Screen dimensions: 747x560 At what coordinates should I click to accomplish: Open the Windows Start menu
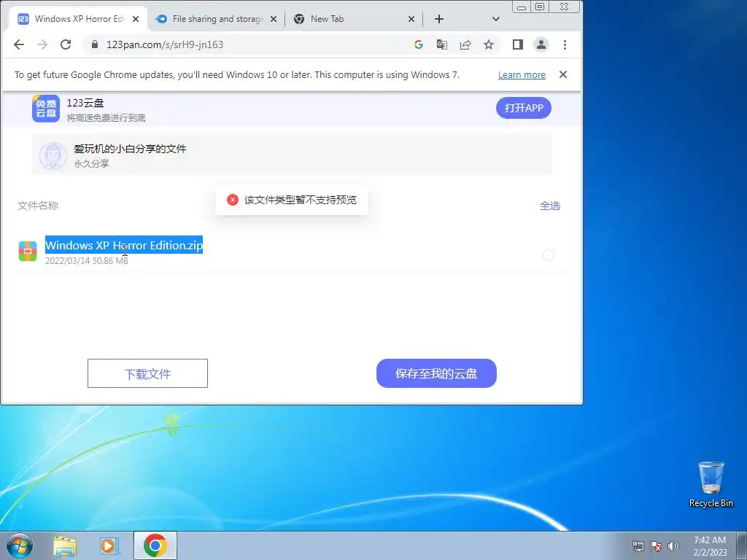click(20, 545)
